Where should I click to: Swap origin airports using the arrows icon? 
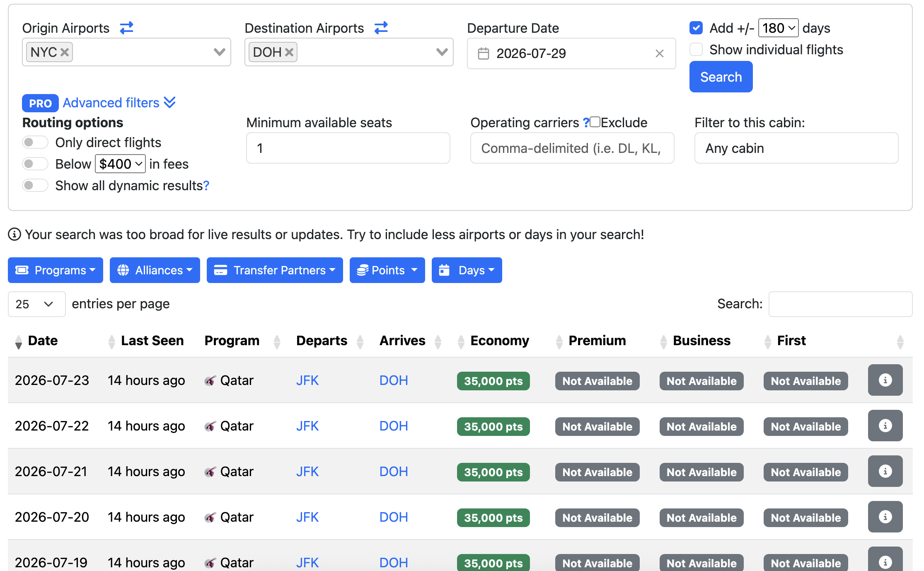click(x=126, y=28)
